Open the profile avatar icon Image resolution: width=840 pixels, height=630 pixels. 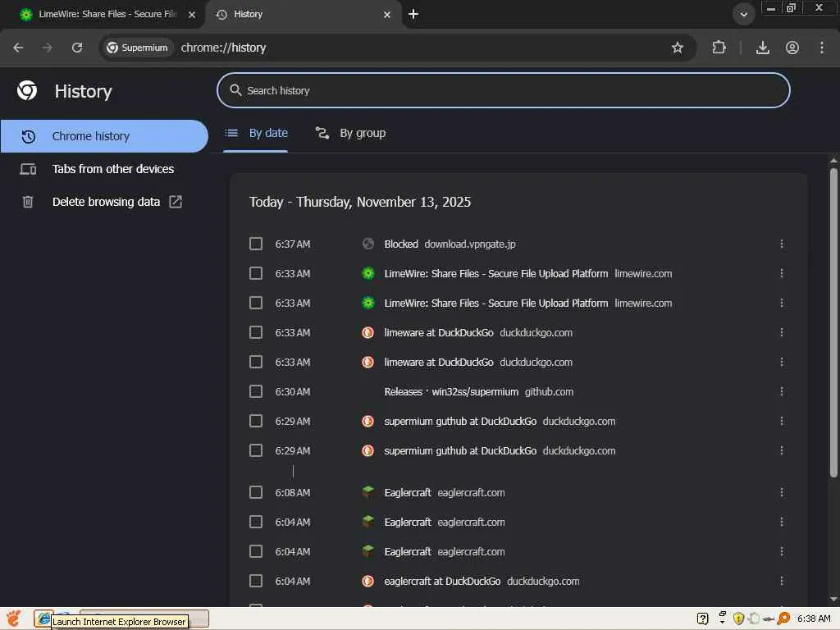[x=792, y=48]
